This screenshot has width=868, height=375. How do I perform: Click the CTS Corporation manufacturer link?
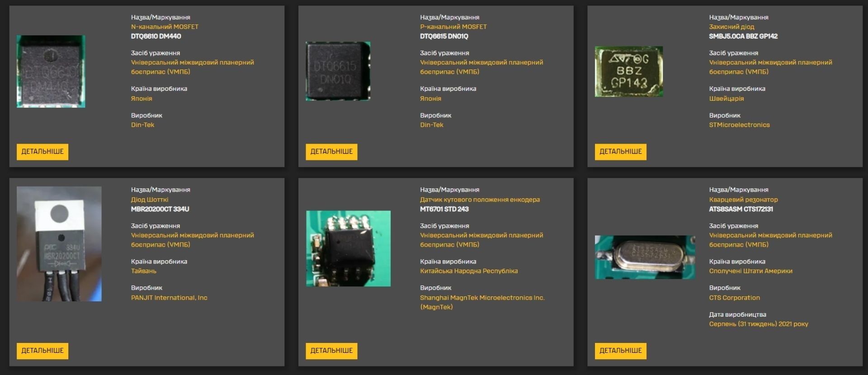(734, 298)
